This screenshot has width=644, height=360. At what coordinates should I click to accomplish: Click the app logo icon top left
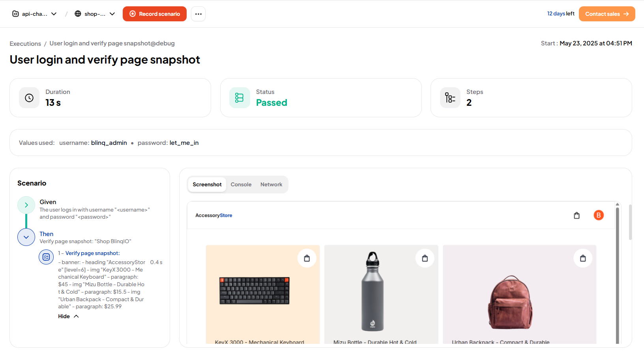coord(15,13)
